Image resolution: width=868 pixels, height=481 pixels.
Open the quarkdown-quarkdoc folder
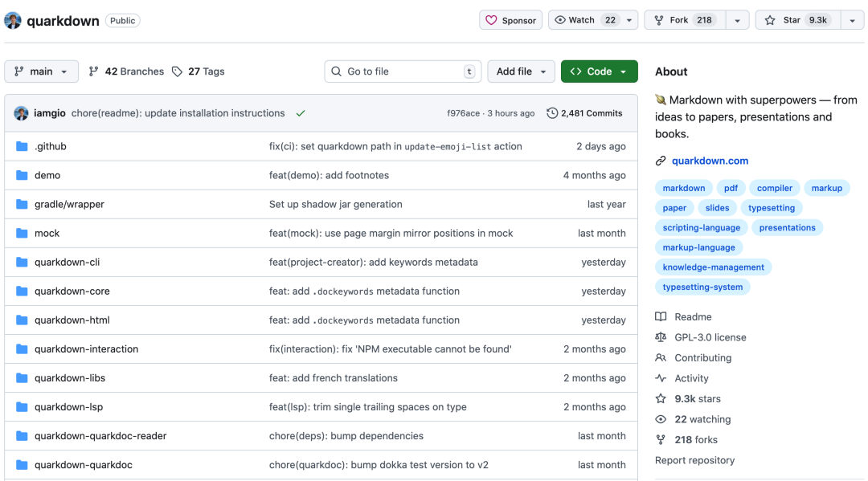[x=83, y=465]
